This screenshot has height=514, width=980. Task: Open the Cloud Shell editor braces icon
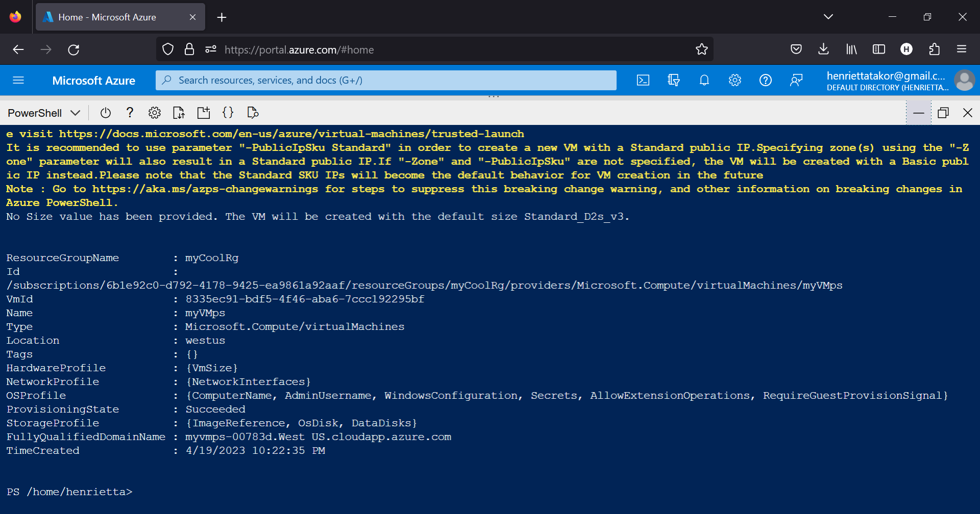(228, 113)
